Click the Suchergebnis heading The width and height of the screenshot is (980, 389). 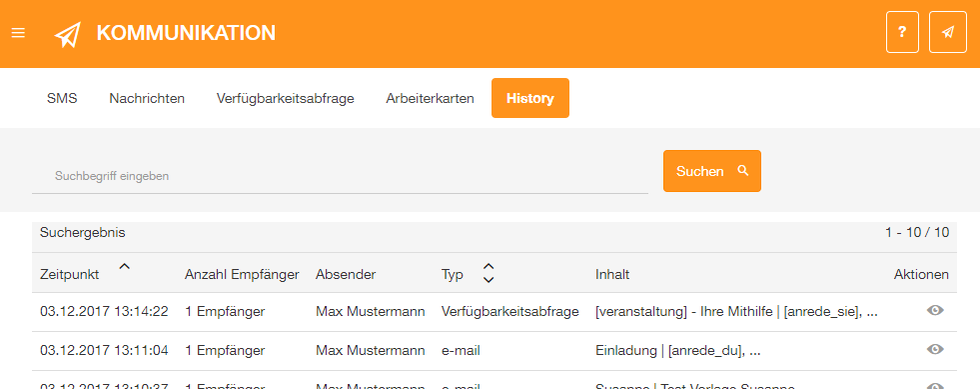point(83,233)
